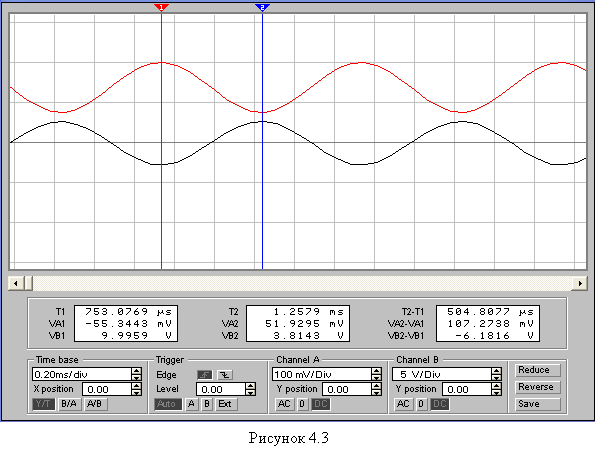This screenshot has width=596, height=451.
Task: Enable Auto trigger mode
Action: [x=168, y=404]
